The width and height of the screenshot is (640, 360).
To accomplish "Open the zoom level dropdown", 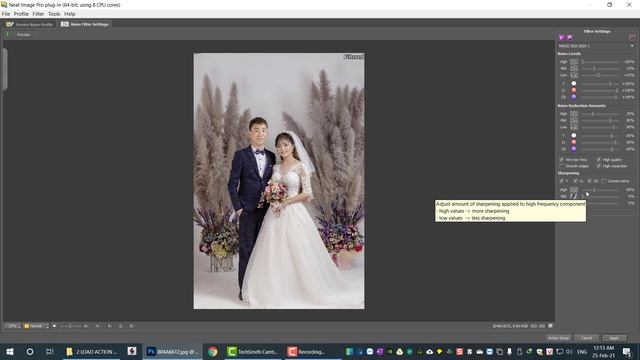I will (x=13, y=326).
